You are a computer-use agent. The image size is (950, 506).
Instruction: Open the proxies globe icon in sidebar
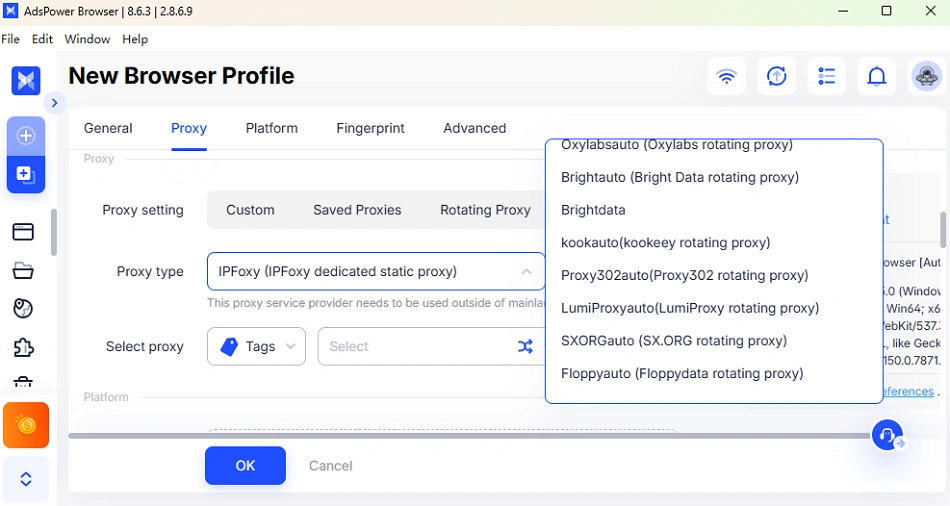click(23, 308)
